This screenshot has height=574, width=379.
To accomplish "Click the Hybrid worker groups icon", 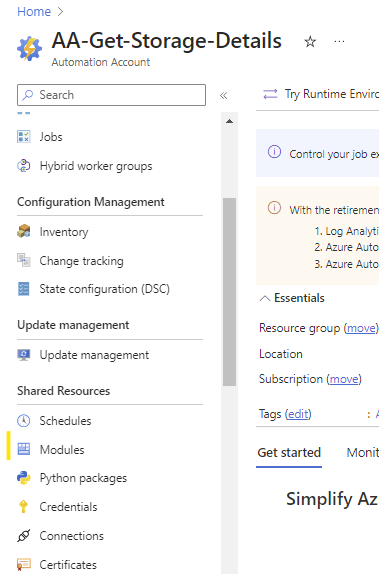I will click(24, 166).
